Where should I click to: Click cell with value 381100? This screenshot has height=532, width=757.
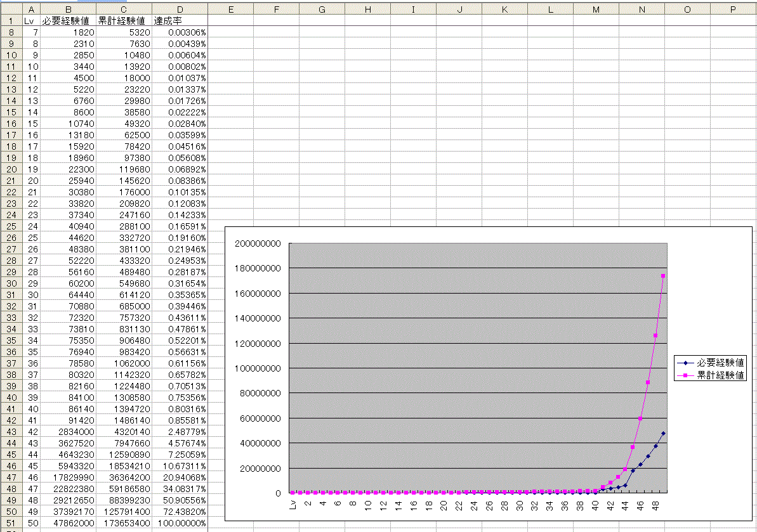click(124, 249)
